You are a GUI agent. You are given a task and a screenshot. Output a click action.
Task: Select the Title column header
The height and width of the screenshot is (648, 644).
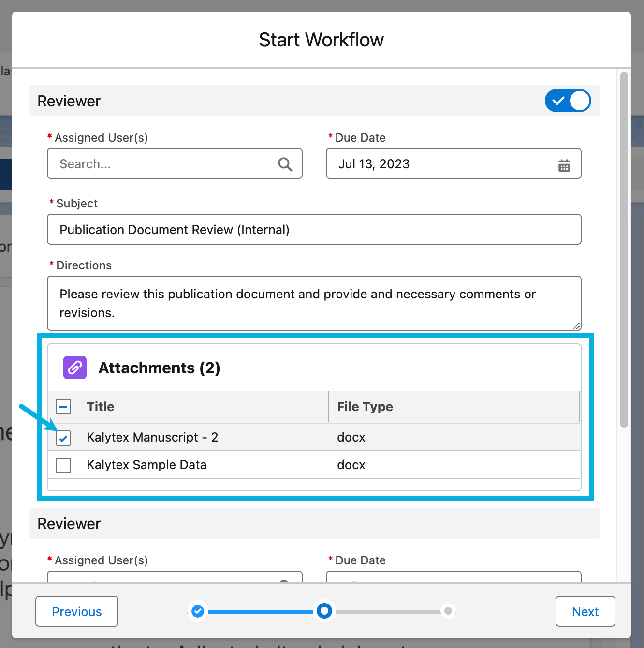[101, 407]
